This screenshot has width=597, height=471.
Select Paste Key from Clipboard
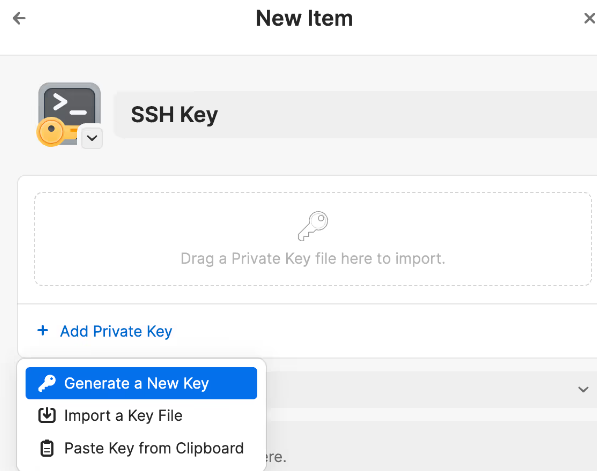coord(141,449)
